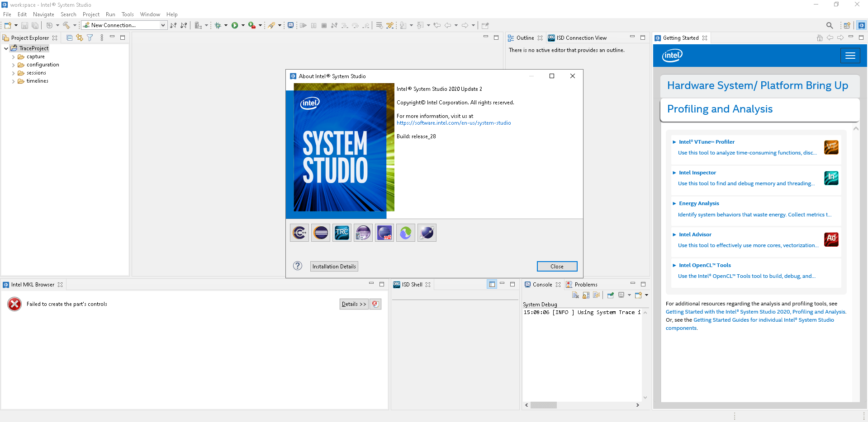Toggle Pin Console in the Console toolbar
Viewport: 868px width, 422px height.
point(611,295)
